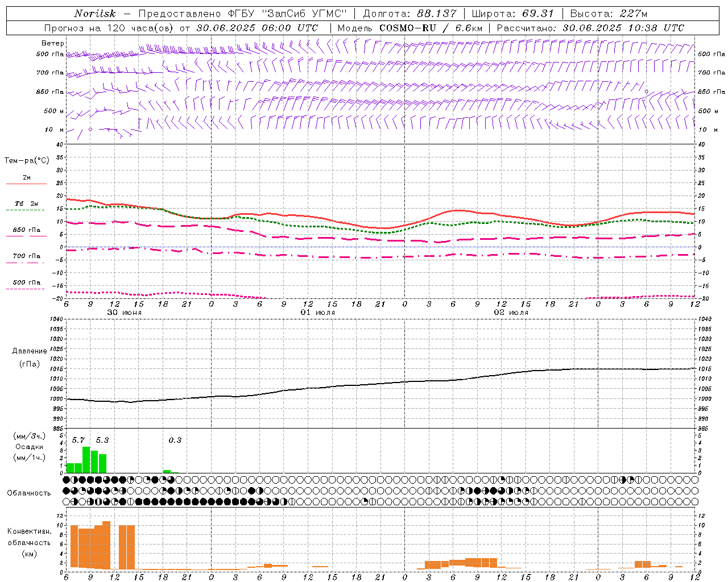Click the 'Рассчитано: 30.06.2025 10:38 UTC' text
The height and width of the screenshot is (582, 728).
pyautogui.click(x=590, y=28)
